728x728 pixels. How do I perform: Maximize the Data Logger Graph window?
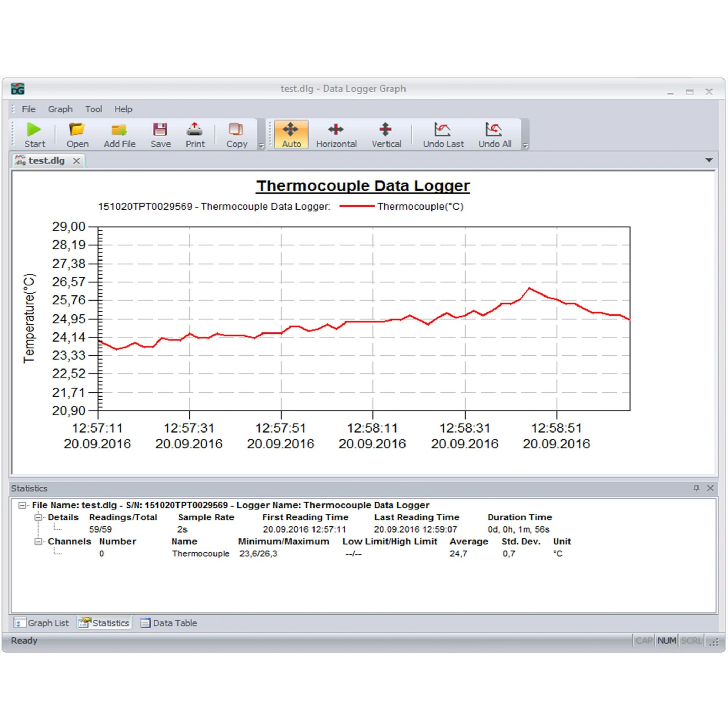click(689, 92)
